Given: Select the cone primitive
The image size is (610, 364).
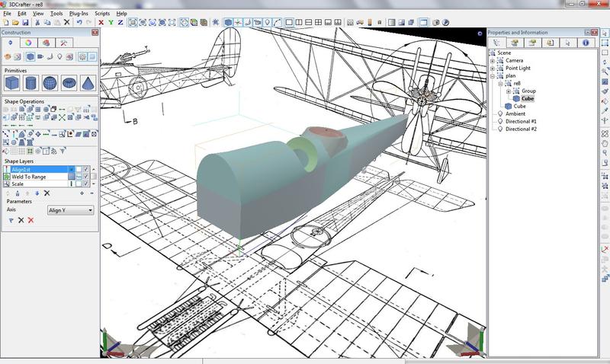Looking at the screenshot, I should (x=88, y=81).
